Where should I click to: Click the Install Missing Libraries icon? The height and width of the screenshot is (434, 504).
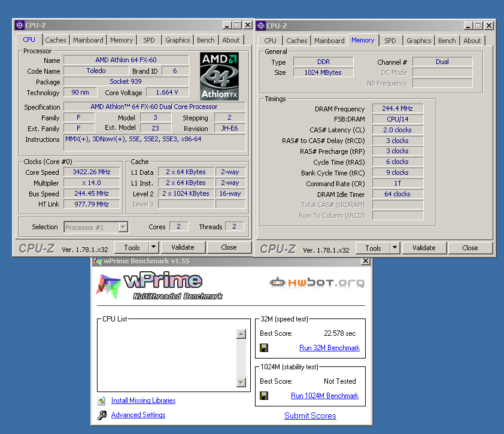(x=102, y=400)
